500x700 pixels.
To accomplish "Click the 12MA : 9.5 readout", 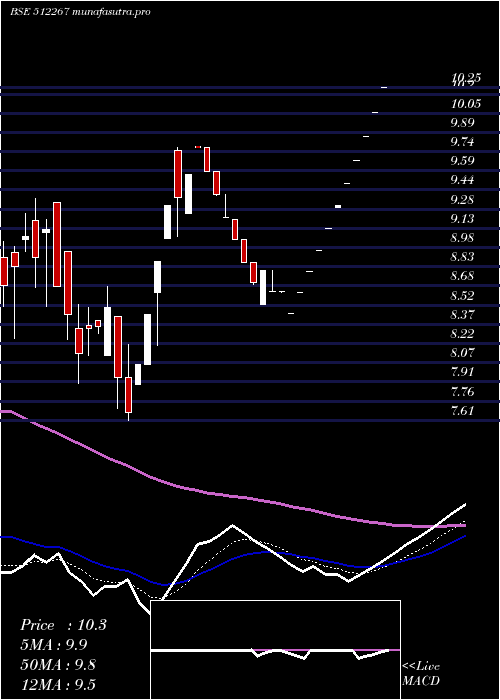I will point(58,684).
